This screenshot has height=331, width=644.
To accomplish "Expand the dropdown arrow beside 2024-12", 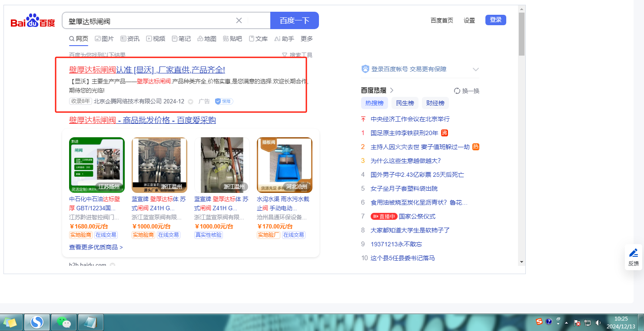I will point(190,102).
